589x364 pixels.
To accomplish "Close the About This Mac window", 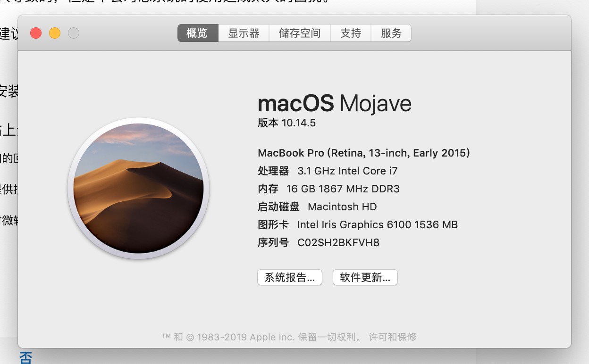I will coord(36,33).
